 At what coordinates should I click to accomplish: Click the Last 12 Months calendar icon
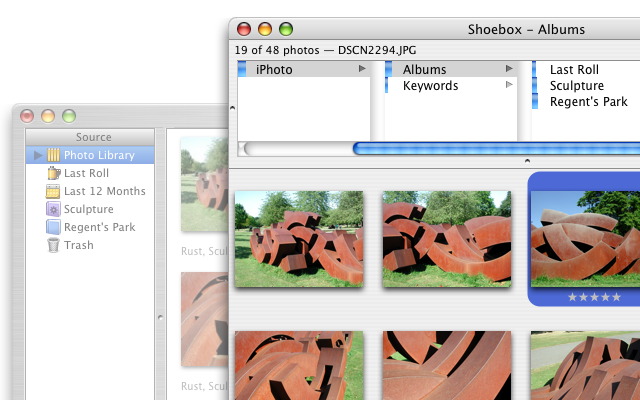coord(53,191)
